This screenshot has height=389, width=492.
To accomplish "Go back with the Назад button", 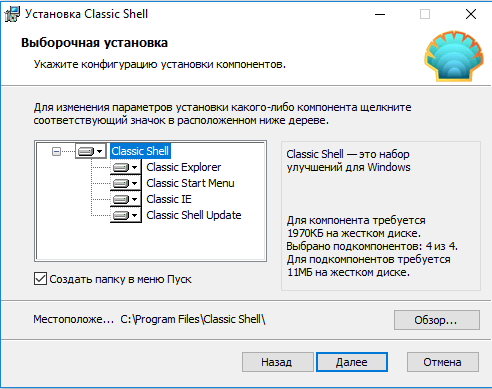I will tap(277, 362).
